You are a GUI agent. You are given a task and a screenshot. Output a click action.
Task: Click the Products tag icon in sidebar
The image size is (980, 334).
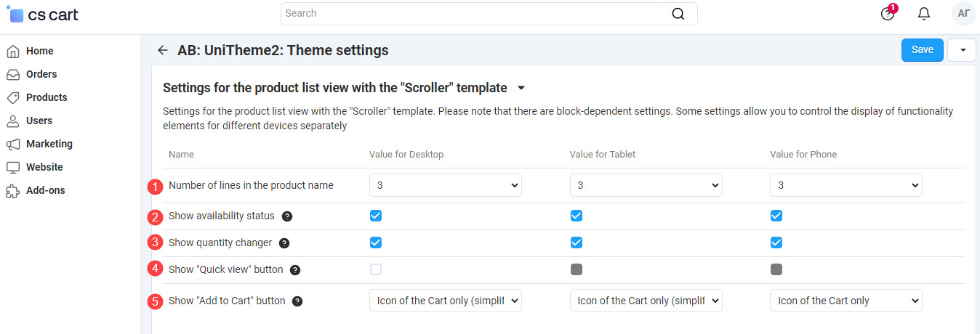tap(13, 97)
